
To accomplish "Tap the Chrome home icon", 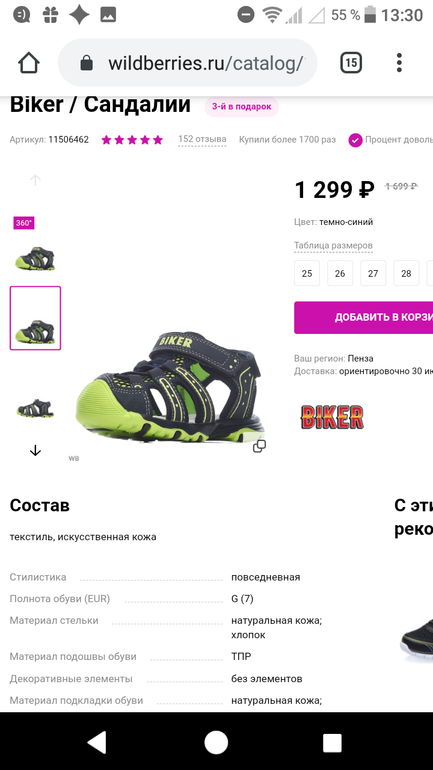I will tap(28, 63).
